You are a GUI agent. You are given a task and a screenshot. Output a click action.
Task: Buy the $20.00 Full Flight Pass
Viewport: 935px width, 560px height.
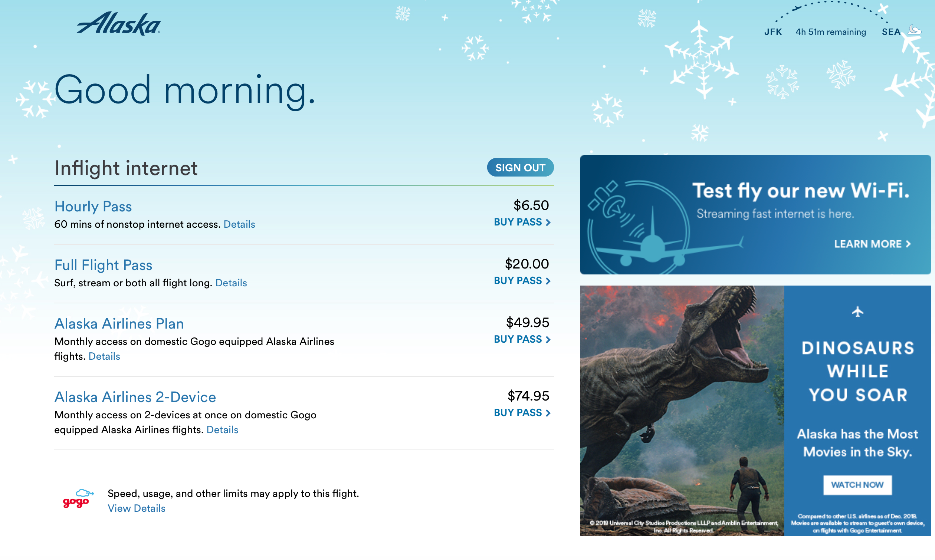point(522,281)
